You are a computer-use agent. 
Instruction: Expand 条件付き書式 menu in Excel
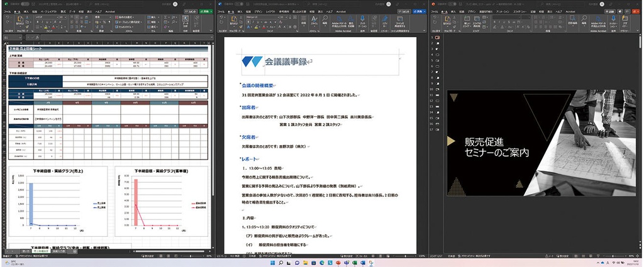pos(125,18)
